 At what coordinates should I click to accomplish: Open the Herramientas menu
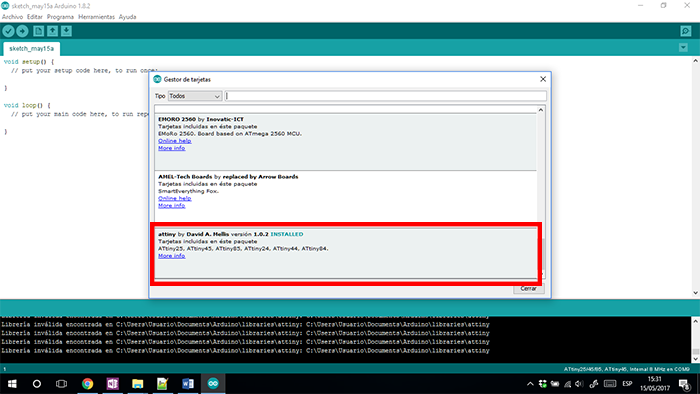pos(96,17)
